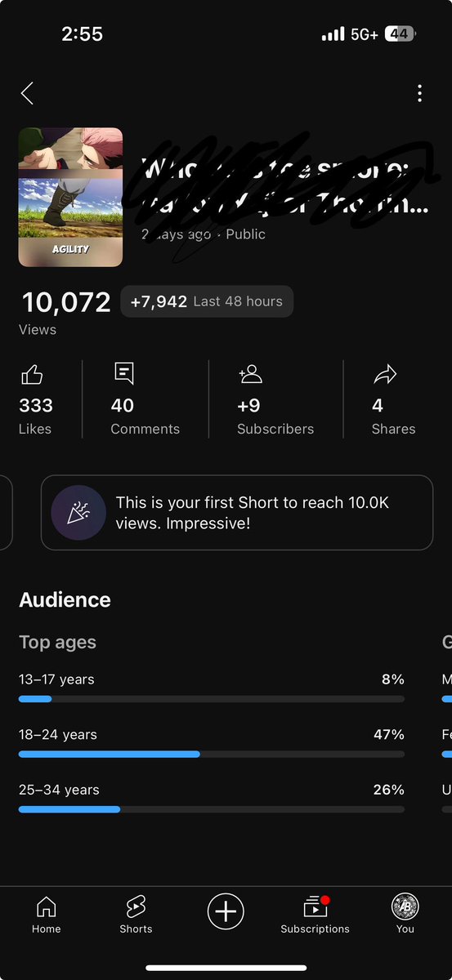Open the Subscriptions tab

point(316,915)
